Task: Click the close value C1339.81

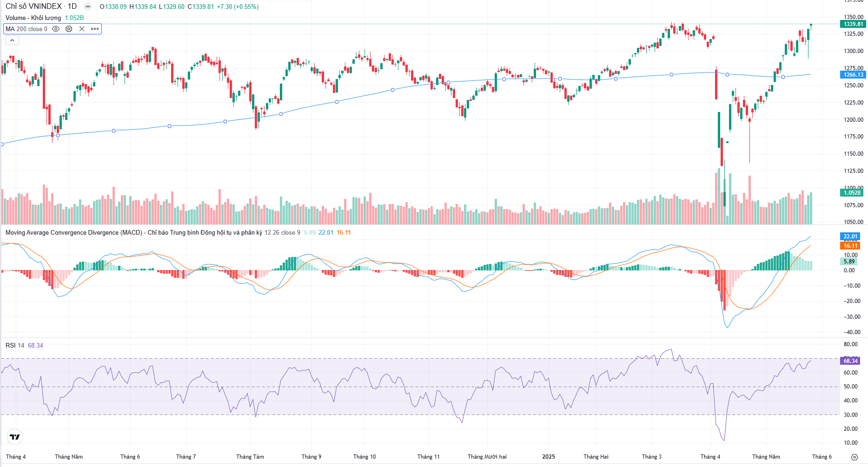Action: click(x=201, y=7)
